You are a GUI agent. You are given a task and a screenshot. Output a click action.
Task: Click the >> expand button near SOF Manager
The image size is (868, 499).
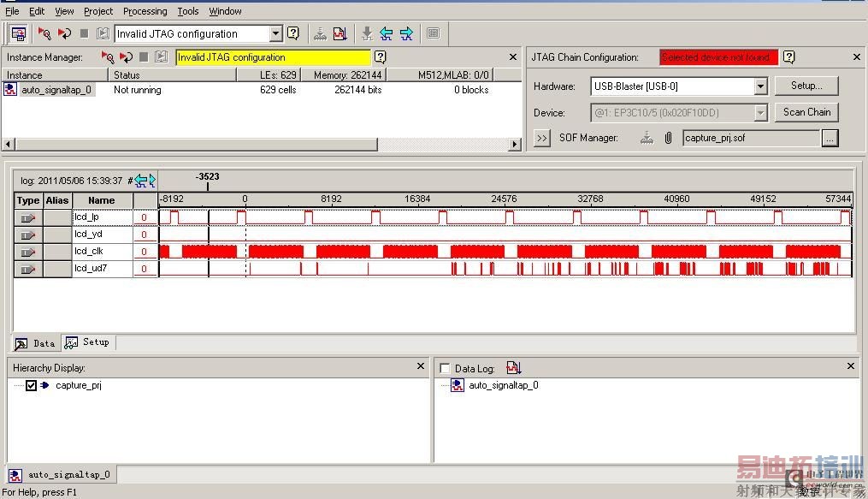point(542,139)
